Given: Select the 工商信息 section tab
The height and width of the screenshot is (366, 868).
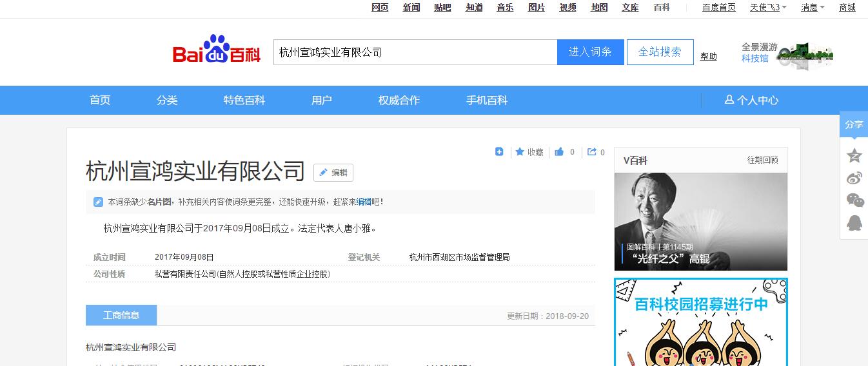Looking at the screenshot, I should tap(121, 315).
